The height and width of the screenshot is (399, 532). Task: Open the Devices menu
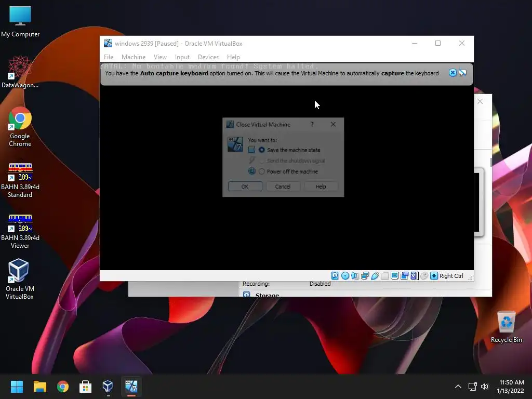pos(208,57)
